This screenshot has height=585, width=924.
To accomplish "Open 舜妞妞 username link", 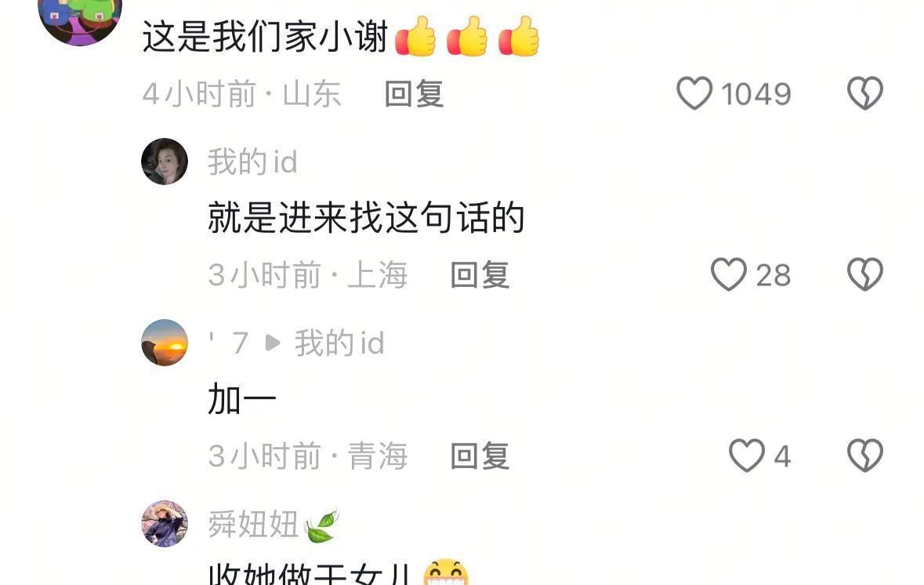I will click(x=253, y=524).
